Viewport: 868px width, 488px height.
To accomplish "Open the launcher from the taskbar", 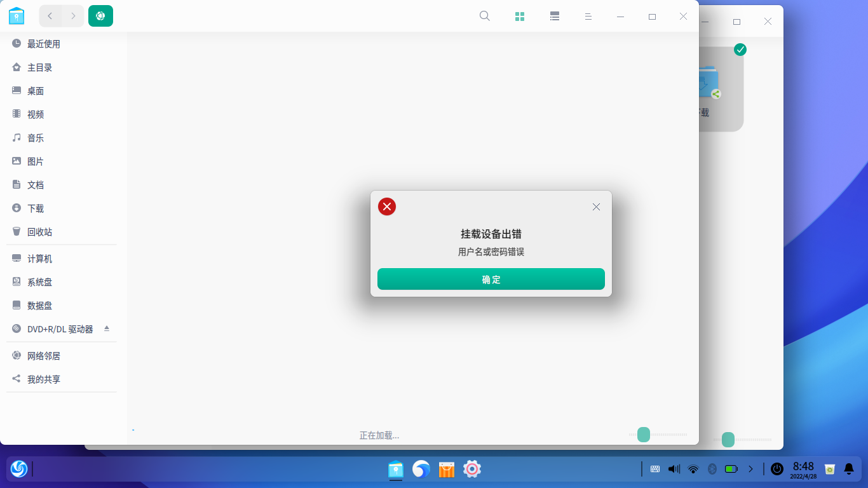I will point(18,469).
